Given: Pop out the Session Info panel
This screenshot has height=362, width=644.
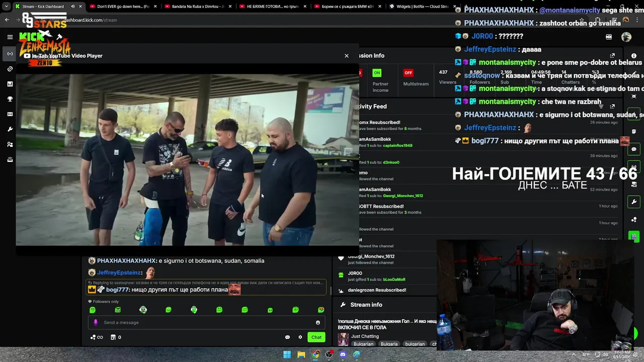Looking at the screenshot, I should (x=612, y=56).
